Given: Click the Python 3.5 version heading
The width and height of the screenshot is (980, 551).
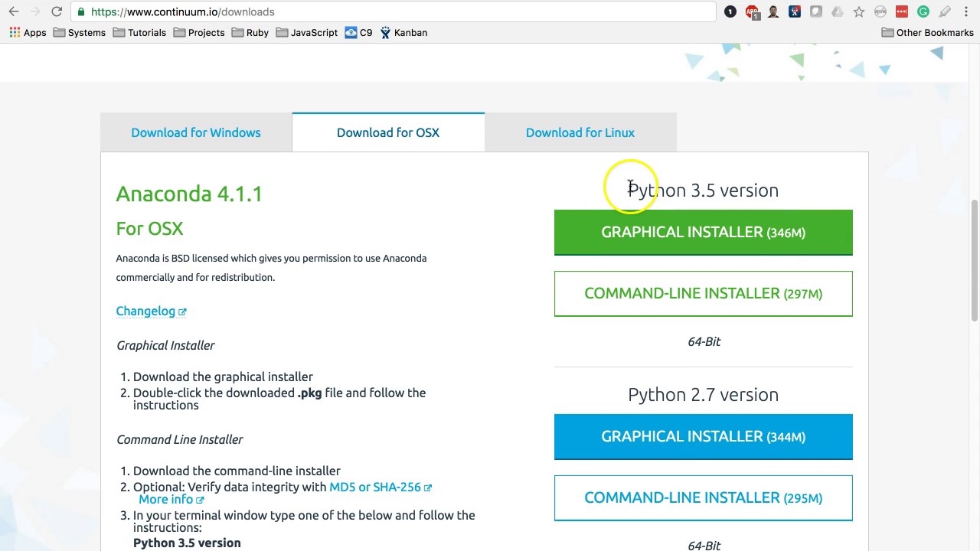Looking at the screenshot, I should click(703, 190).
